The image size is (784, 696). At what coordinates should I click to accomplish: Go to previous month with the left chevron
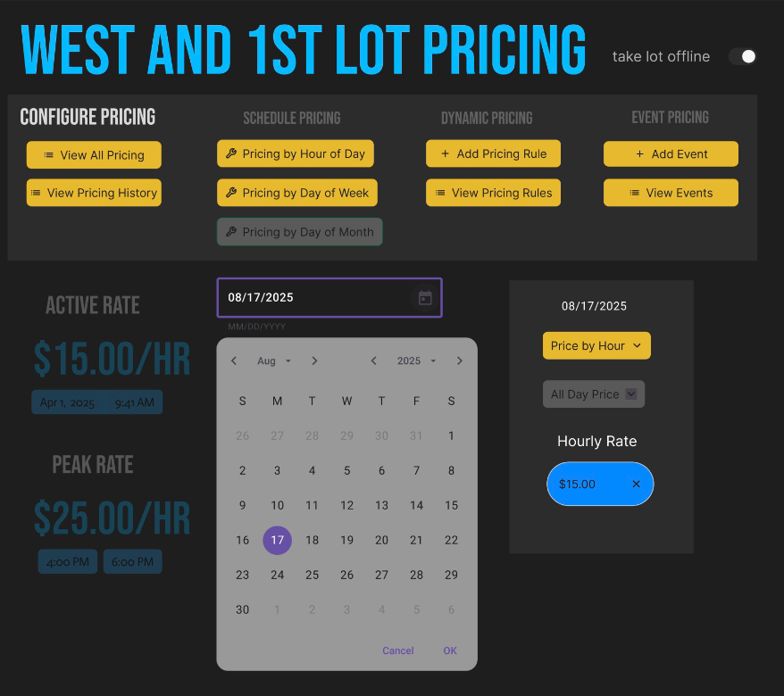point(233,360)
